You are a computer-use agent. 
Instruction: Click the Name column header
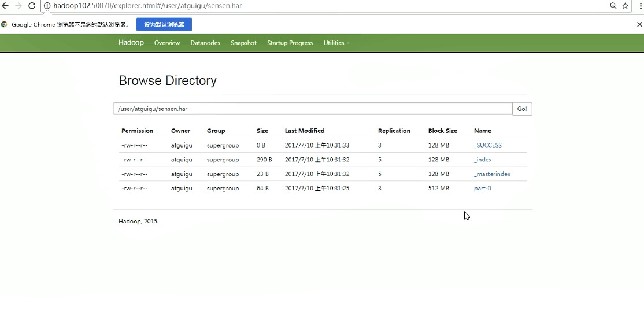click(x=483, y=131)
